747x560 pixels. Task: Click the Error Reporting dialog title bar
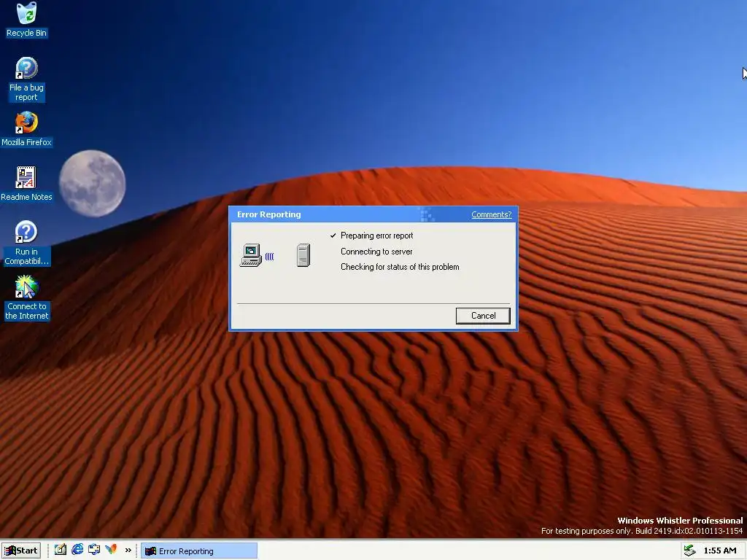[x=373, y=215]
